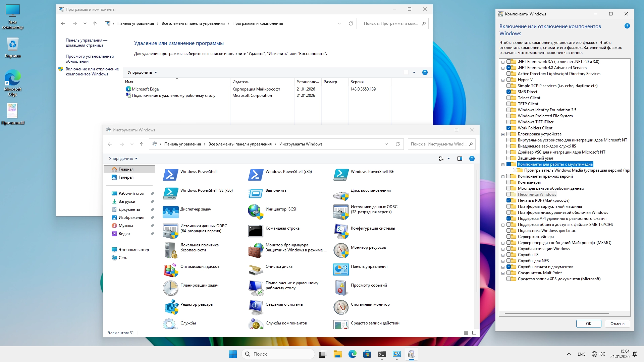Collapse the multimedia components node (Компоненты для работы с мультимедиа)
This screenshot has width=644, height=362.
(503, 165)
